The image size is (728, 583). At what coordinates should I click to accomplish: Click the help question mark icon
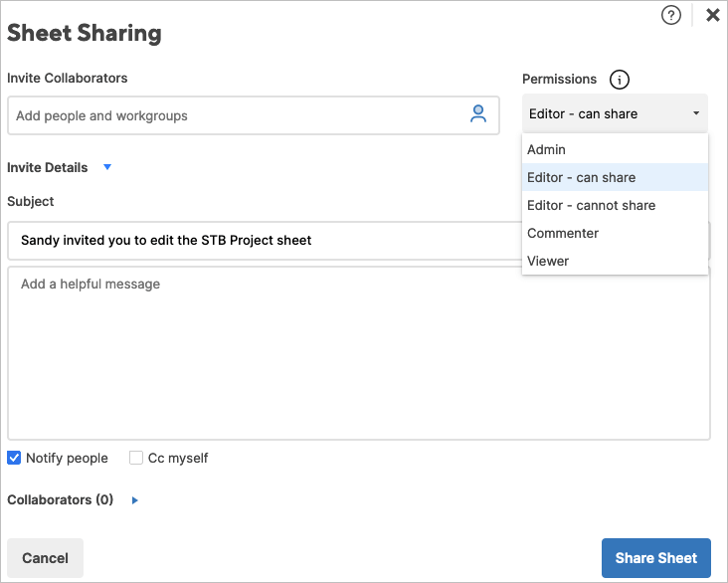point(670,15)
